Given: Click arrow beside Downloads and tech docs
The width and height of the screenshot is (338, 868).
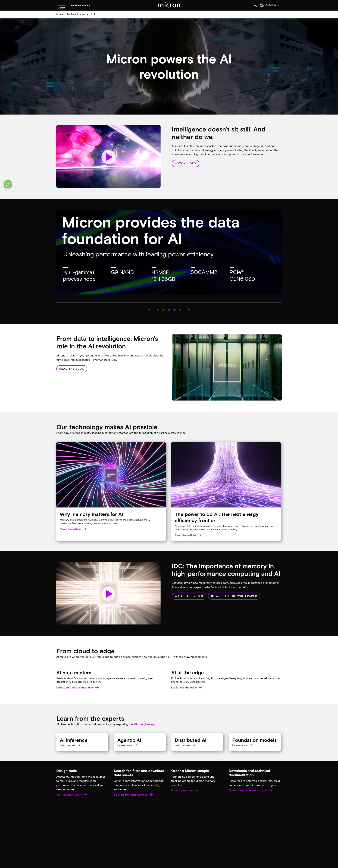Looking at the screenshot, I should [x=270, y=790].
